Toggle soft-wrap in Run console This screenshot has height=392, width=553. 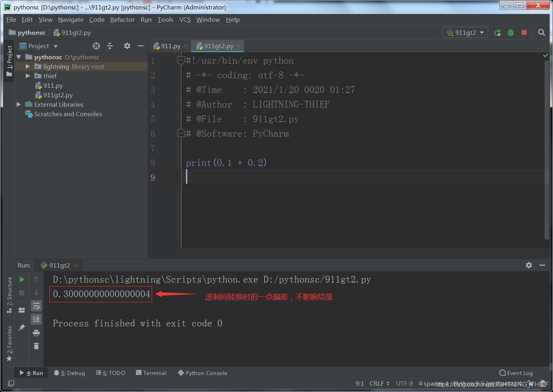36,306
